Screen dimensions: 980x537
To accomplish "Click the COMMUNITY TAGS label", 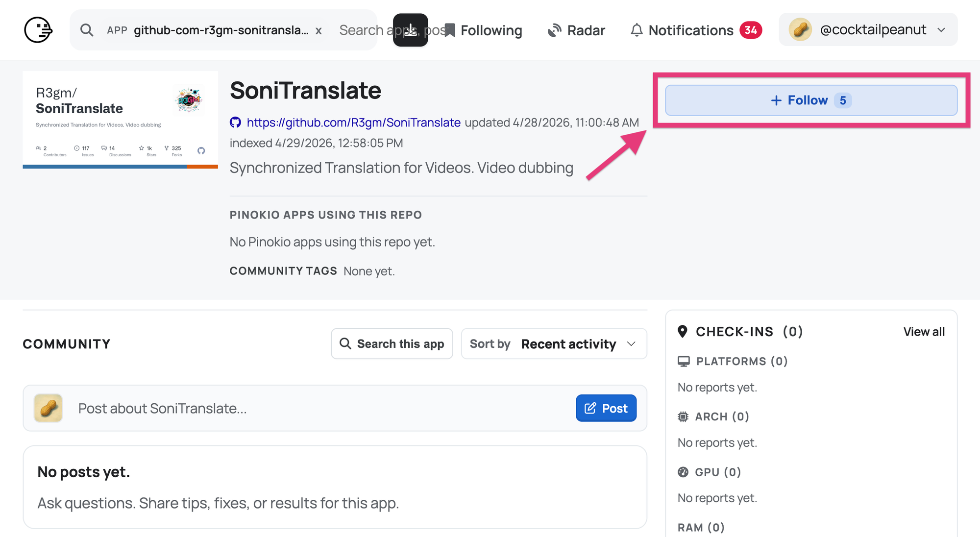I will (x=283, y=271).
